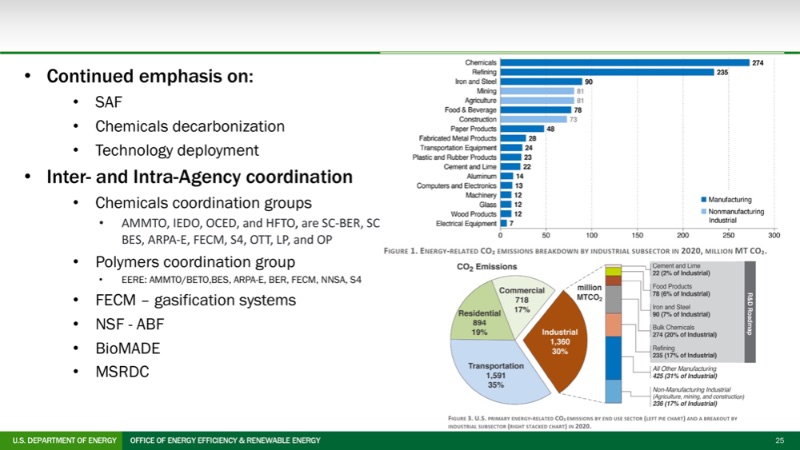Viewport: 800px width, 450px height.
Task: Click Office of Energy Efficiency footer text
Action: click(226, 441)
